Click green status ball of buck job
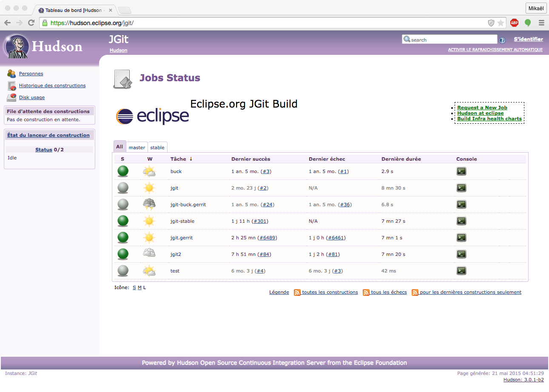Screen dimensions: 549x392 pyautogui.click(x=123, y=171)
